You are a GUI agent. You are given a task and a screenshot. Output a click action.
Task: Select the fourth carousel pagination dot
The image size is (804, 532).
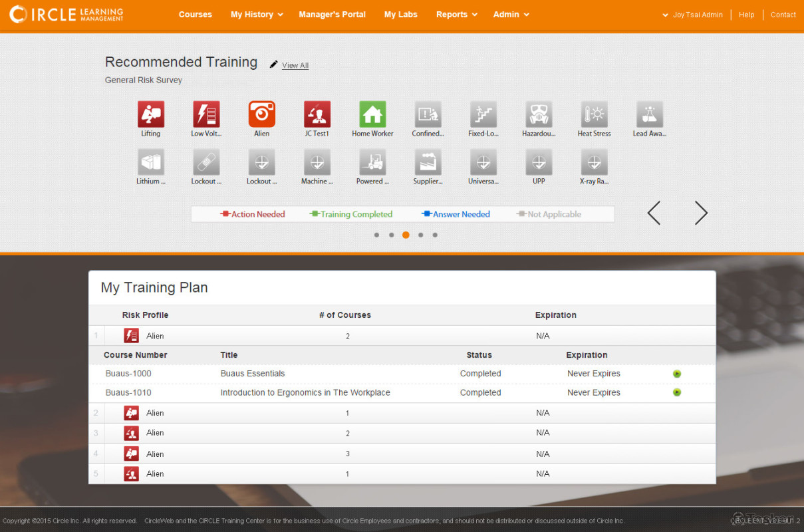(x=420, y=235)
